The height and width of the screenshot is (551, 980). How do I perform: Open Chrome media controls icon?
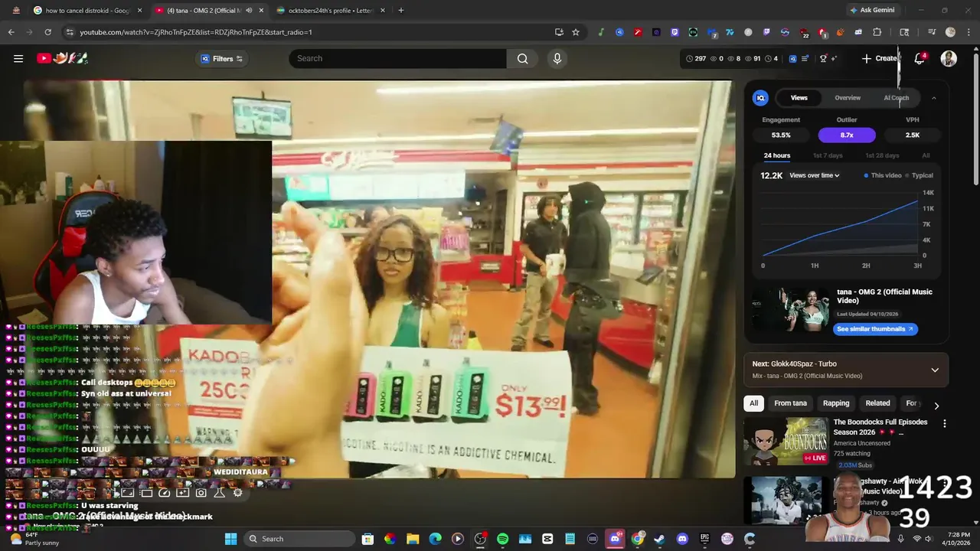[932, 32]
